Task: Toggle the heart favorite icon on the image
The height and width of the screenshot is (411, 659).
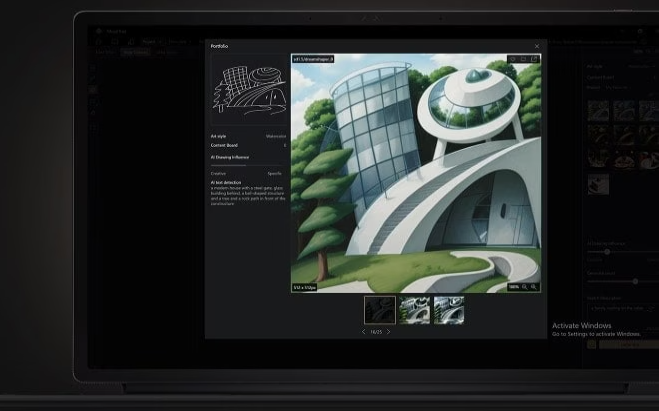Action: point(513,59)
